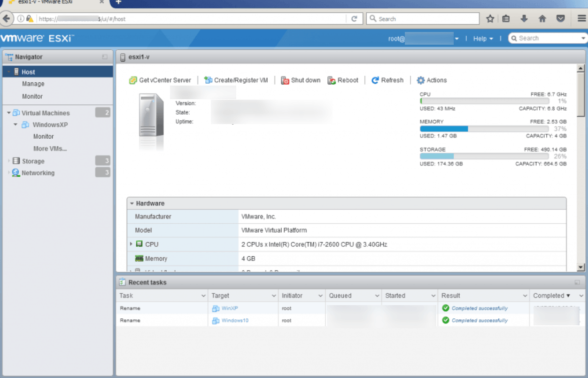Open Pocket icon in browser toolbar
Screen dimensions: 588x378
tap(560, 19)
